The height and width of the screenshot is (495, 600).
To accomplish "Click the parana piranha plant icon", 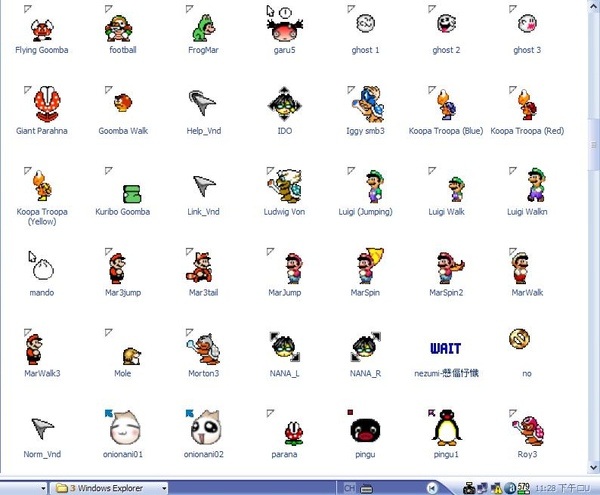I will 294,433.
